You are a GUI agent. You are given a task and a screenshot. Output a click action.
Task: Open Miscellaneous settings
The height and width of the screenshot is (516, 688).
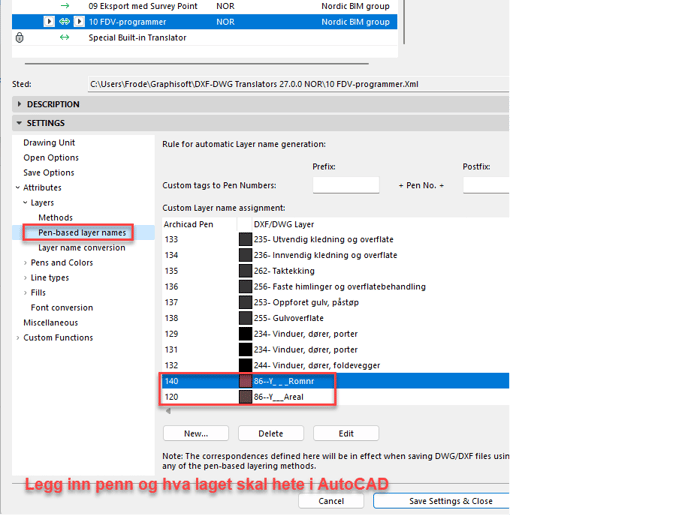50,322
